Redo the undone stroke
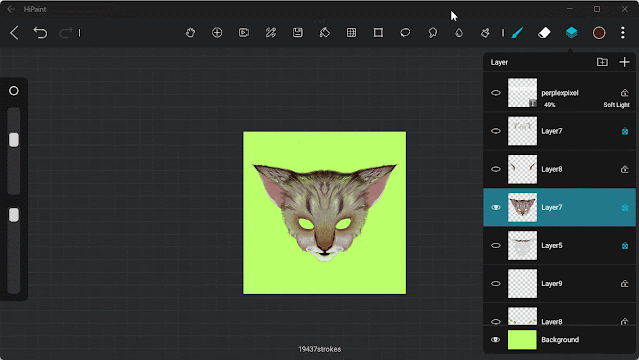 (x=66, y=33)
